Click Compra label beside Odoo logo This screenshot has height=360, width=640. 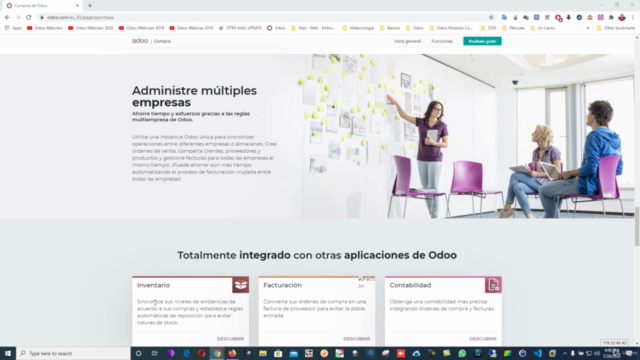click(x=162, y=41)
